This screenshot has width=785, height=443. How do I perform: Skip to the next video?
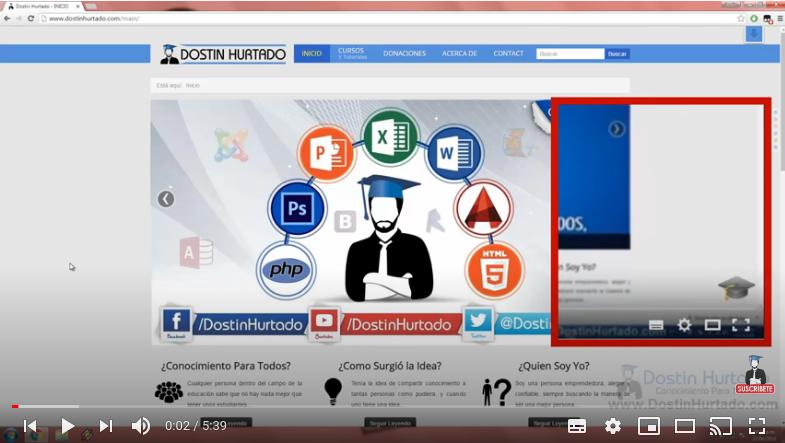[x=106, y=426]
